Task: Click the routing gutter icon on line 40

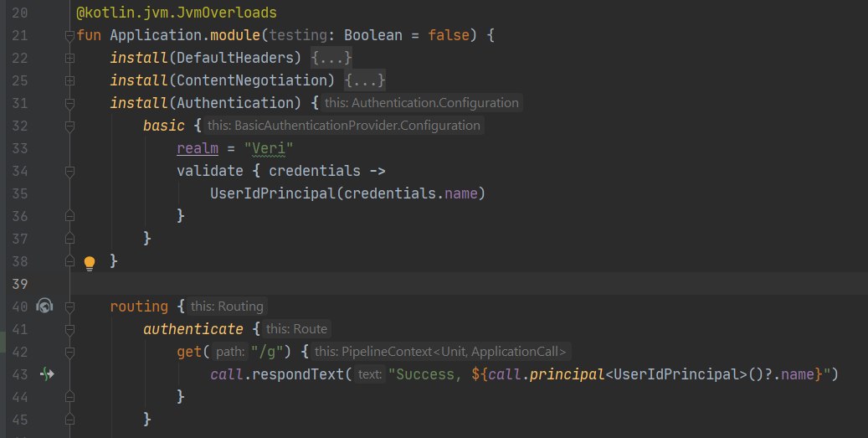Action: coord(44,306)
